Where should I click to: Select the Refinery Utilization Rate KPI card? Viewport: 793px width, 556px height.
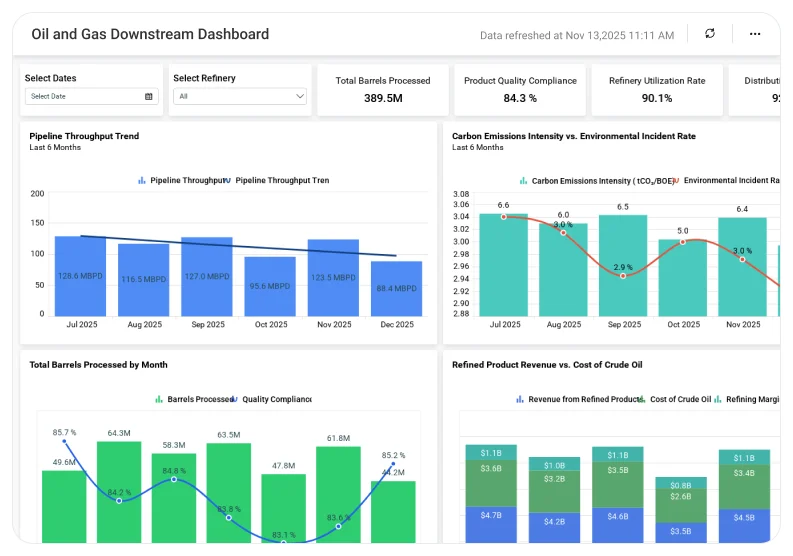point(657,90)
